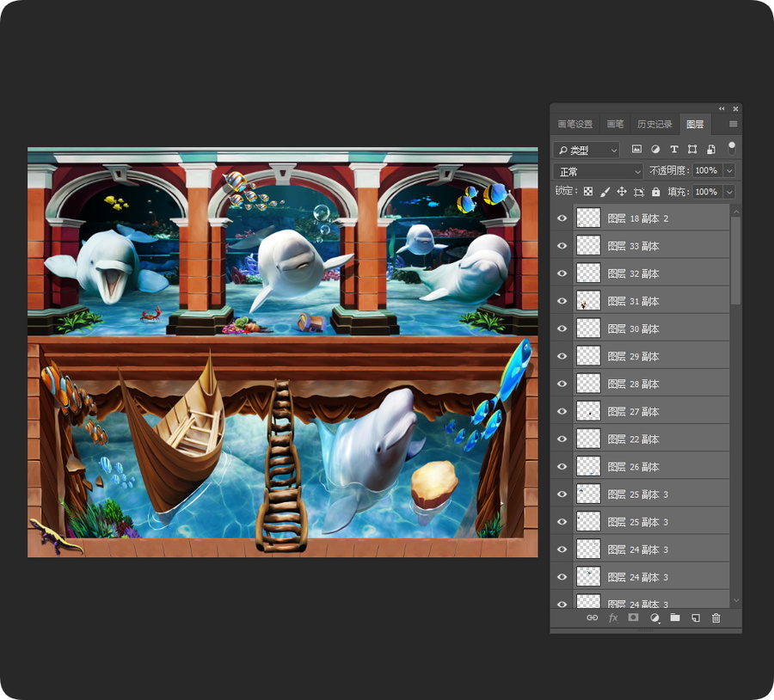Select layer 图层 22 副本
Screen dimensions: 774x700
[651, 439]
